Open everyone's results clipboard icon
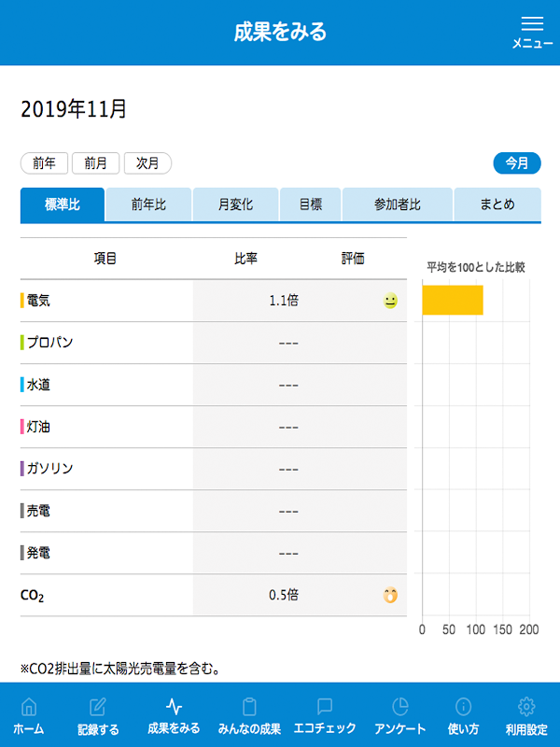Image resolution: width=560 pixels, height=747 pixels. tap(249, 707)
